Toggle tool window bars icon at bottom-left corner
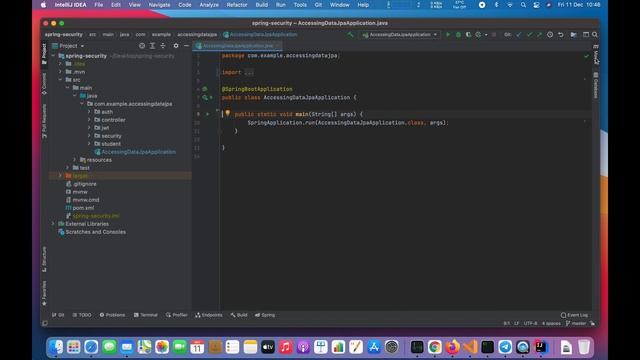The image size is (640, 360). pos(45,323)
